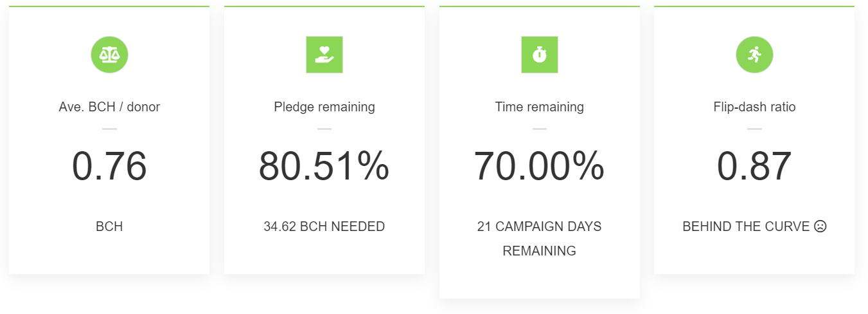The width and height of the screenshot is (868, 314).
Task: Select the 'Time remaining' label
Action: click(540, 107)
